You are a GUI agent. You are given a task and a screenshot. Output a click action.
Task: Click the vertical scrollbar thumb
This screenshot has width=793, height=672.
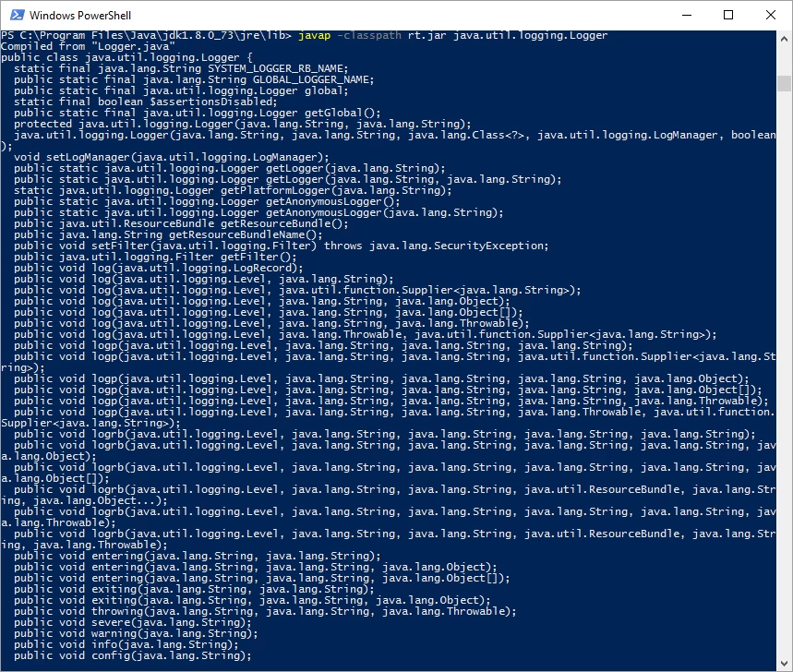tap(784, 83)
